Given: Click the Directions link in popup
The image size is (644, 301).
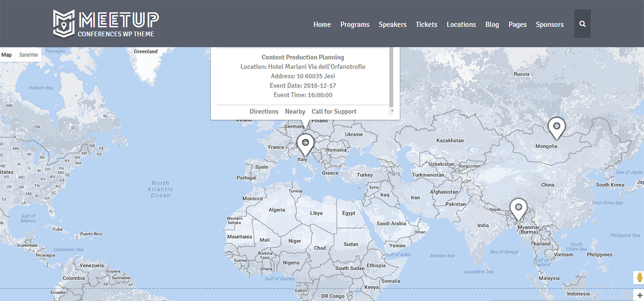Looking at the screenshot, I should (264, 112).
